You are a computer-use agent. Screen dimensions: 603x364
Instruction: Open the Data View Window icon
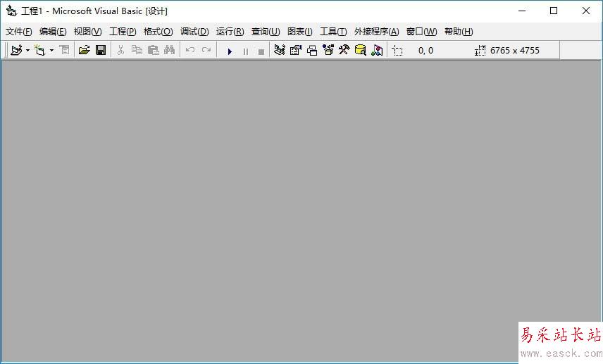pyautogui.click(x=361, y=50)
